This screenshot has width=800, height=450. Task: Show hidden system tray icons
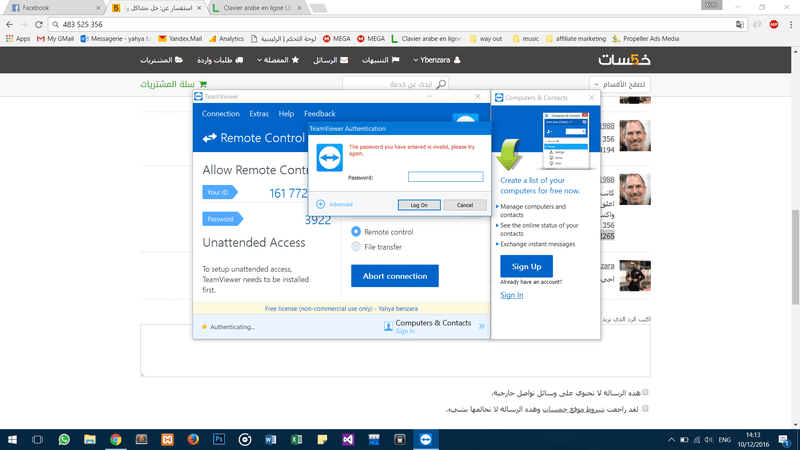click(x=671, y=440)
